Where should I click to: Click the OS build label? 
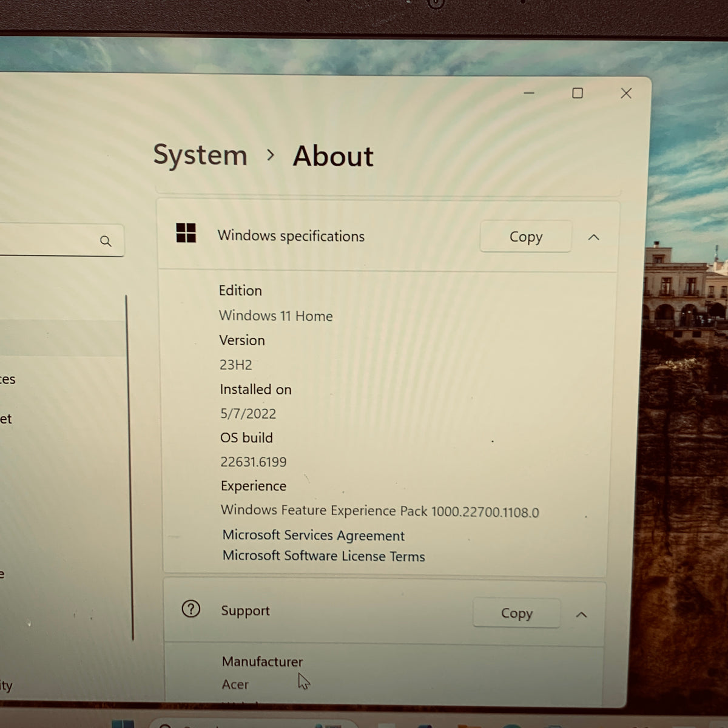tap(246, 438)
